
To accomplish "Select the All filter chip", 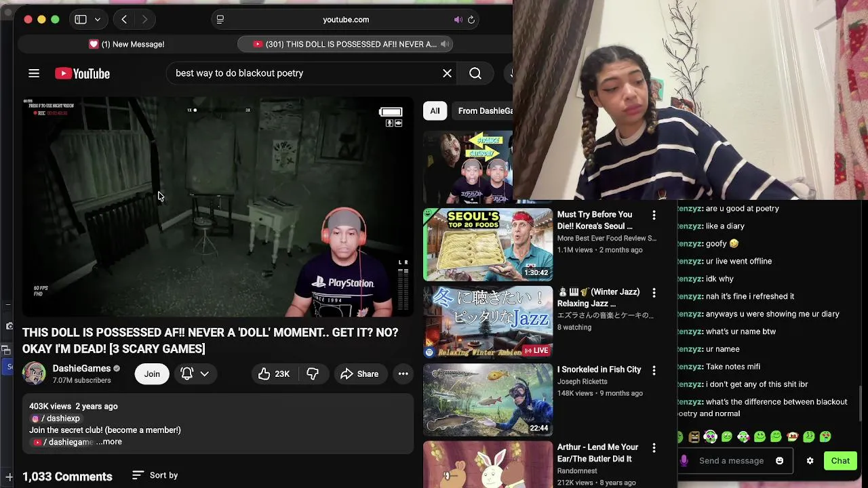I will (435, 111).
